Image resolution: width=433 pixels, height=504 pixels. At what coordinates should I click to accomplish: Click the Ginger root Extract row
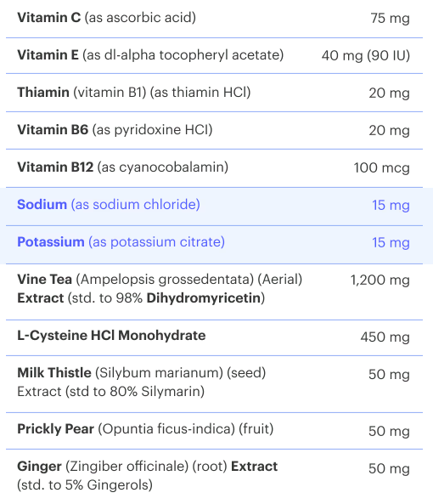point(214,477)
